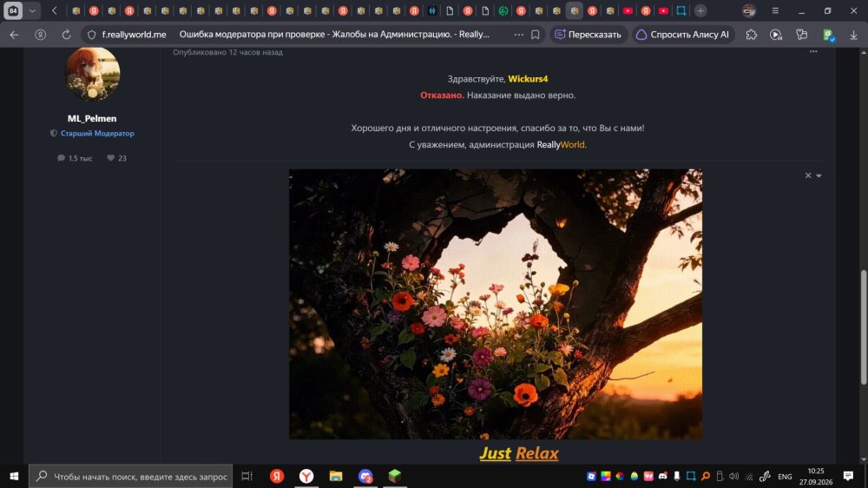Bookmark this page with the bookmark icon
868x488 pixels.
point(536,35)
